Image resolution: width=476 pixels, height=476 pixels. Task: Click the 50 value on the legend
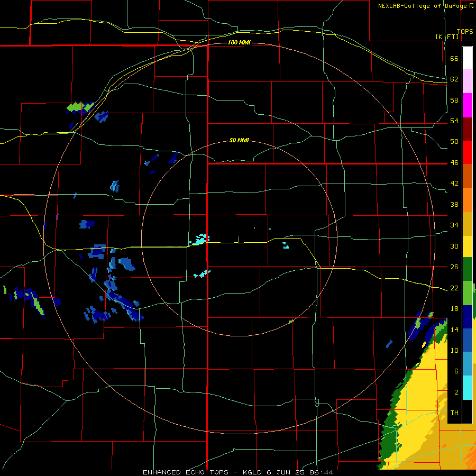click(454, 142)
